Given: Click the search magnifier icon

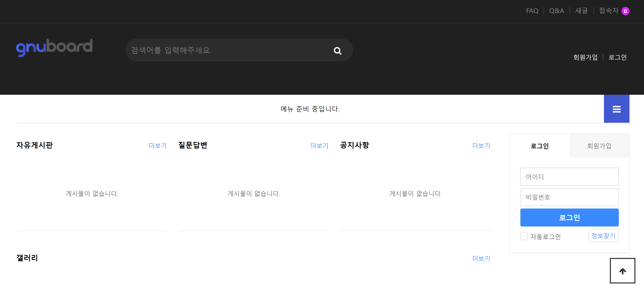Looking at the screenshot, I should pos(337,51).
